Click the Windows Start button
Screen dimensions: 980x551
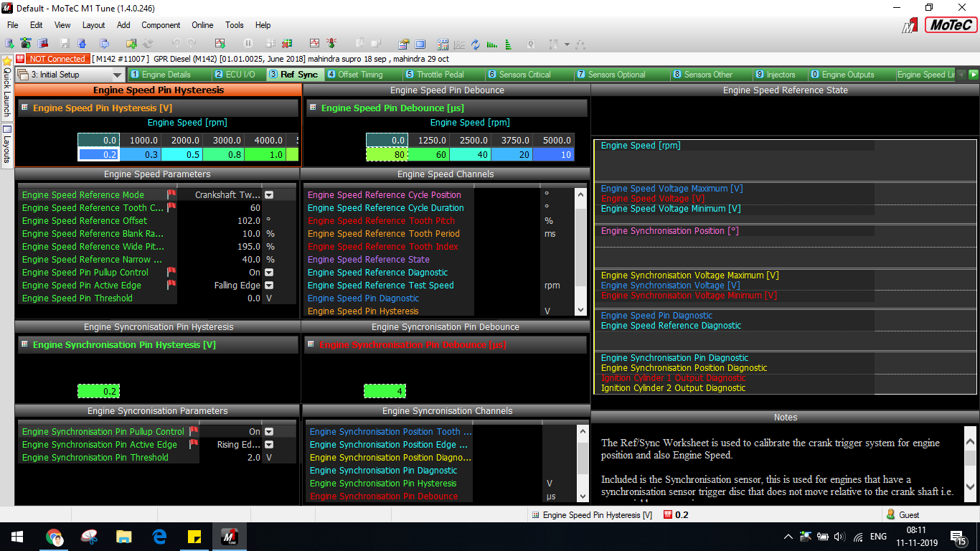17,537
